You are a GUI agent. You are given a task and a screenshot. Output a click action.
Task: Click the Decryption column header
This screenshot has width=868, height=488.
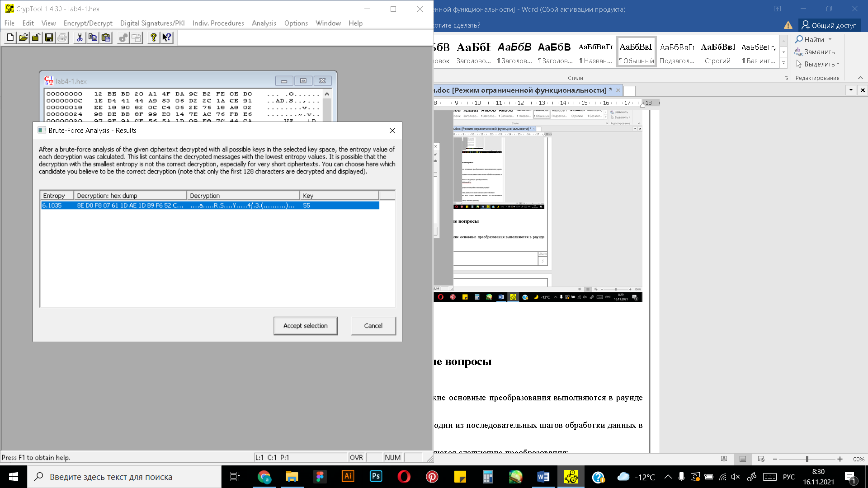243,195
